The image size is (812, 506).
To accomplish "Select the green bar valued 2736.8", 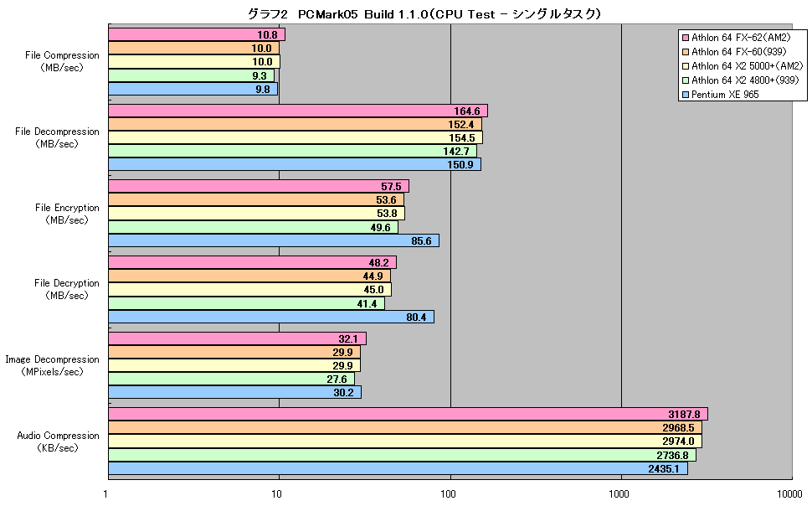I will click(x=403, y=455).
